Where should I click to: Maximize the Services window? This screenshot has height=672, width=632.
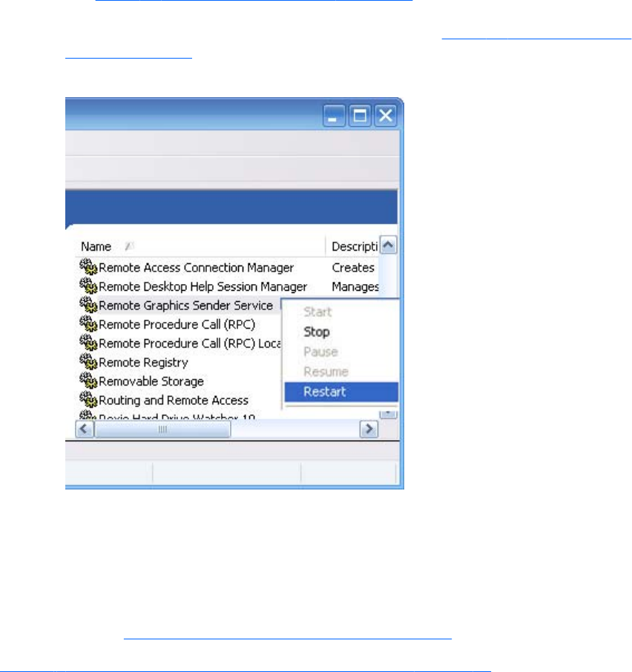360,115
